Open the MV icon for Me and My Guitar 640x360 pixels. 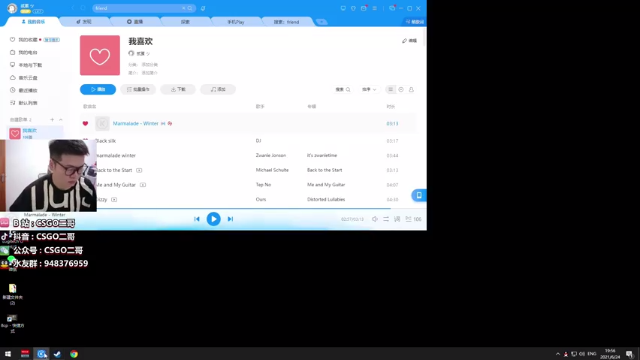coord(143,185)
